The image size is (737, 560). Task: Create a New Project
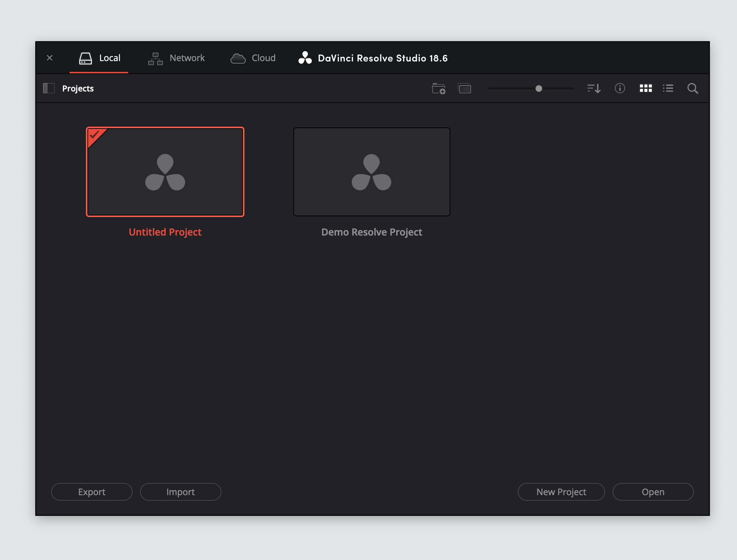click(x=561, y=492)
